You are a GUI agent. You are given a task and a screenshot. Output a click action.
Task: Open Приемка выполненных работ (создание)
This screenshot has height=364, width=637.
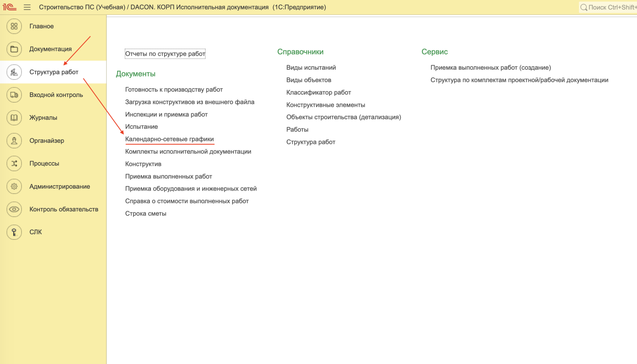(x=491, y=67)
